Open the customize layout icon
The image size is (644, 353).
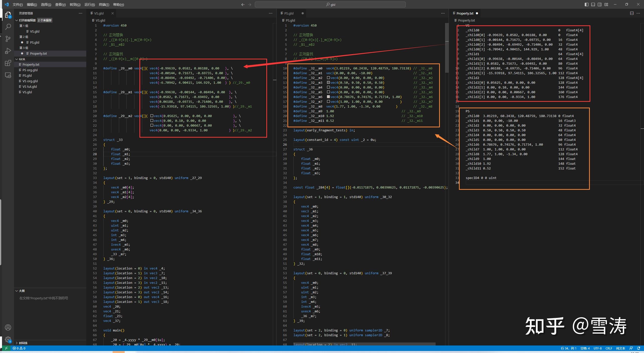(606, 5)
